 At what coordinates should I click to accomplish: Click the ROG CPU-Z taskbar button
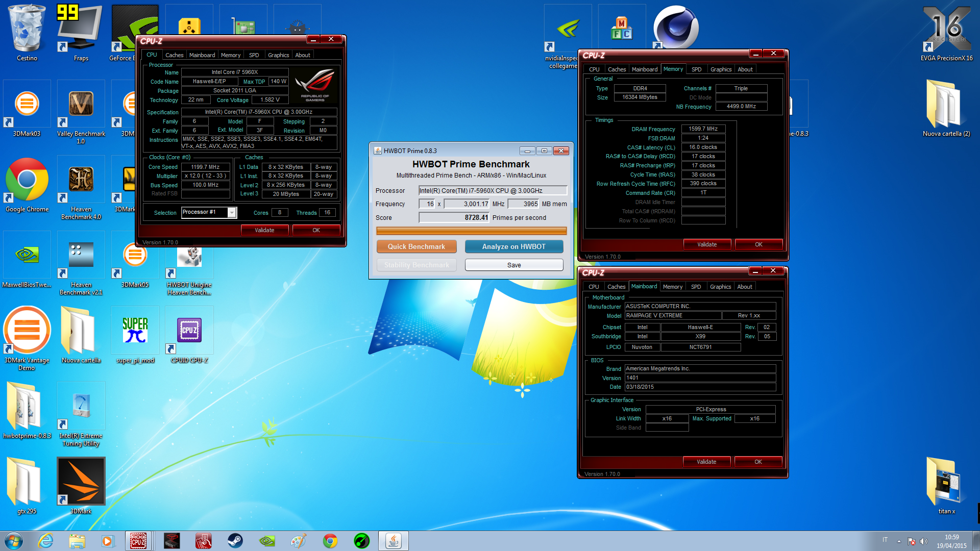click(138, 541)
